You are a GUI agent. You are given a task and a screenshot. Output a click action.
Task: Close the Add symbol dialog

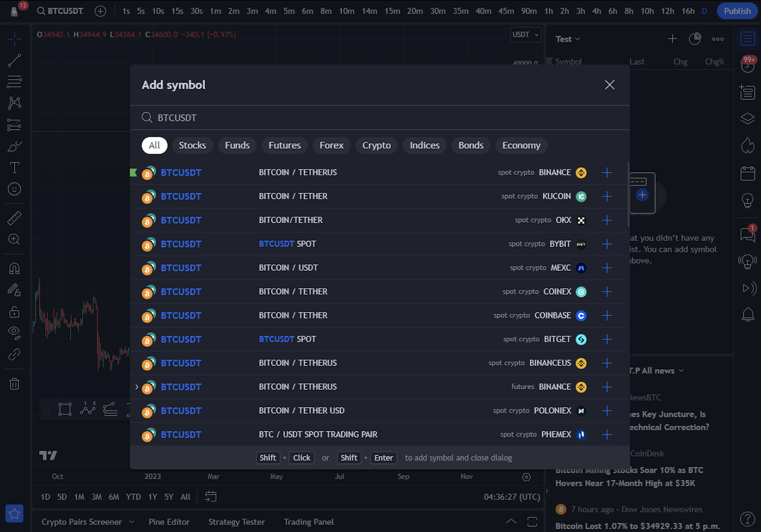610,85
